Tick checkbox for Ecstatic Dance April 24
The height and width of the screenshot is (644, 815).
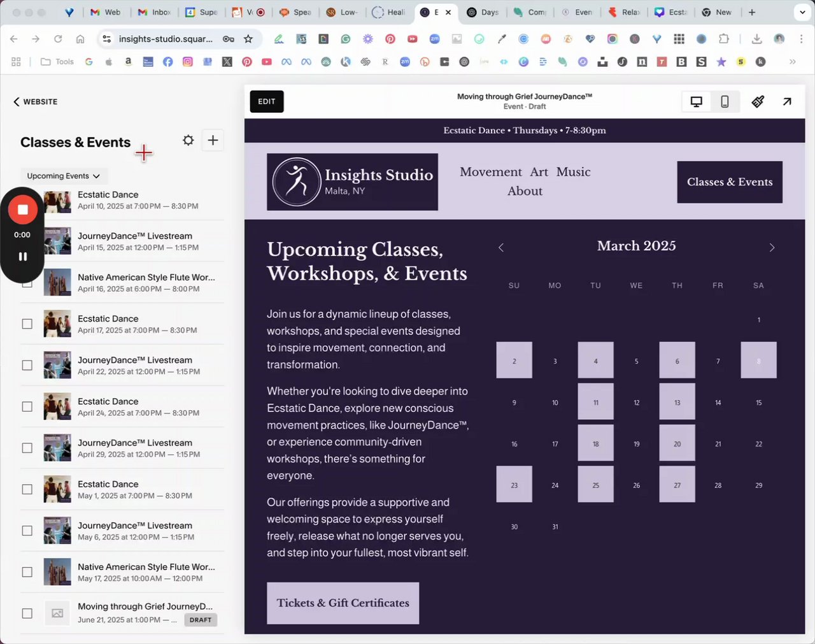coord(27,406)
